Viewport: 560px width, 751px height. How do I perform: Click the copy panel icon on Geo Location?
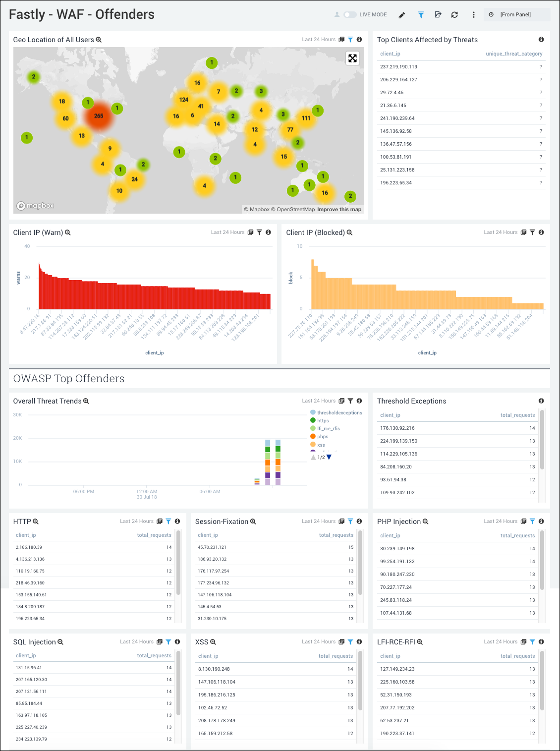coord(342,39)
